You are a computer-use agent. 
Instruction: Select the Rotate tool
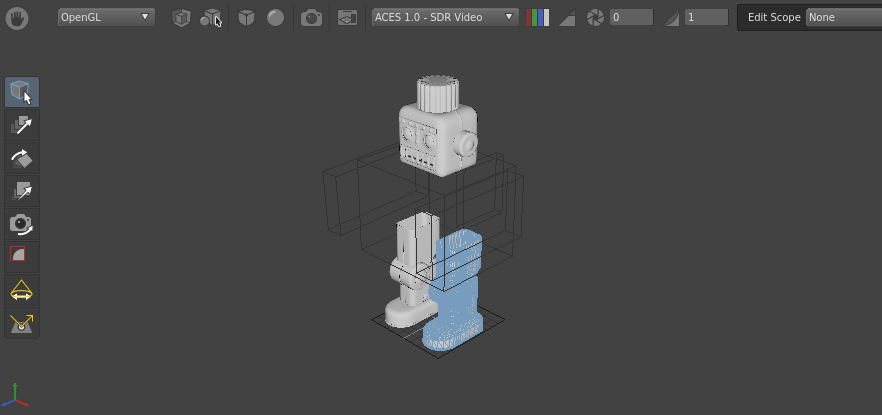22,158
